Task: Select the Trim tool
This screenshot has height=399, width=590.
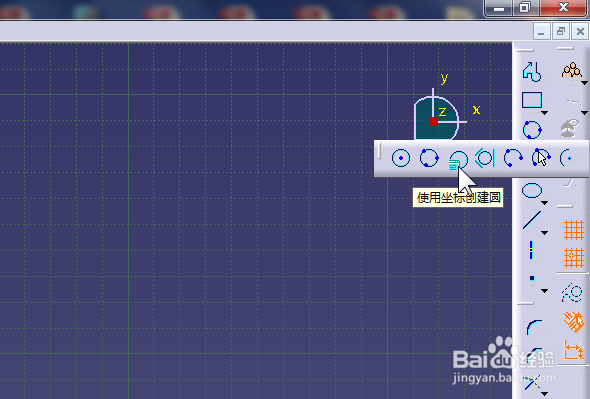Action: pos(532,383)
